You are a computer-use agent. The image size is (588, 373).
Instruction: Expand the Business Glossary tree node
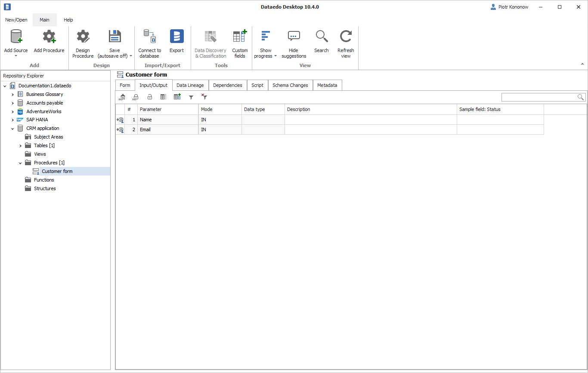click(13, 94)
